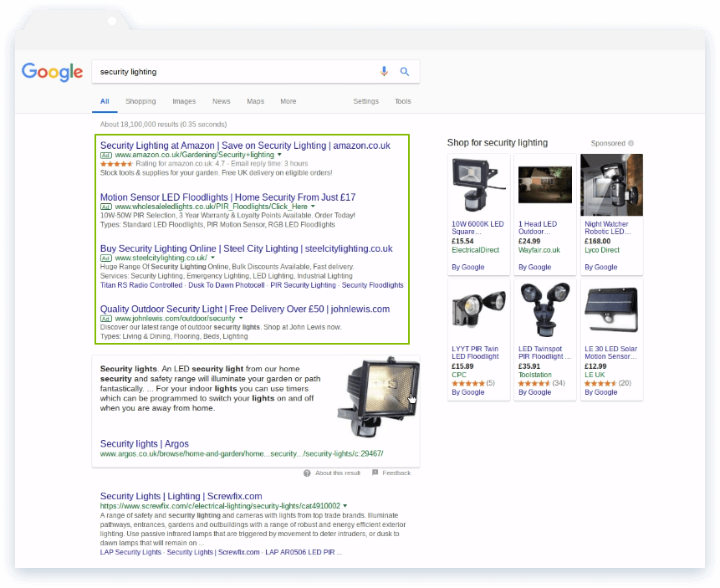The width and height of the screenshot is (720, 588).
Task: Open Security Lighting at Amazon ad link
Action: (x=245, y=146)
